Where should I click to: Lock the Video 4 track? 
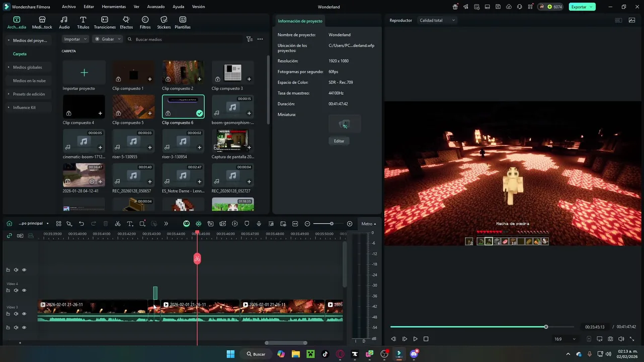[8, 291]
